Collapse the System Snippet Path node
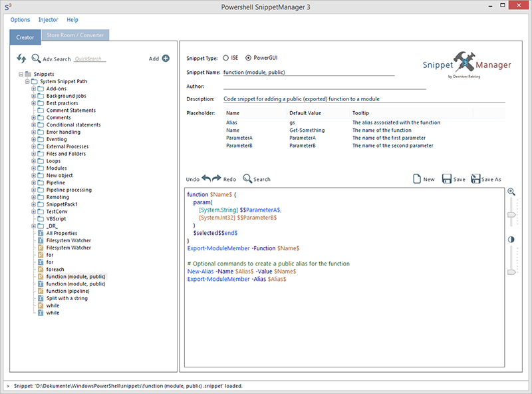Image resolution: width=532 pixels, height=394 pixels. click(27, 81)
